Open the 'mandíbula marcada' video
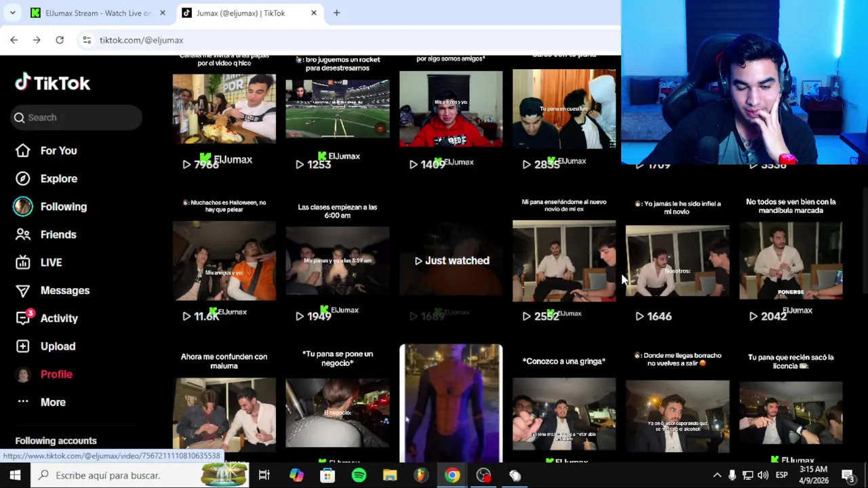 pos(791,260)
